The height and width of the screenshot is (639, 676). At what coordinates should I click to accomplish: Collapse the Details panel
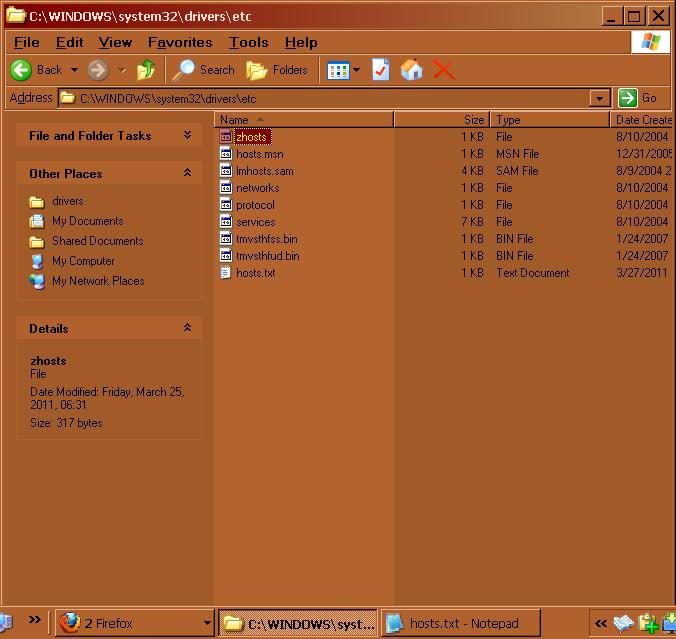point(187,328)
